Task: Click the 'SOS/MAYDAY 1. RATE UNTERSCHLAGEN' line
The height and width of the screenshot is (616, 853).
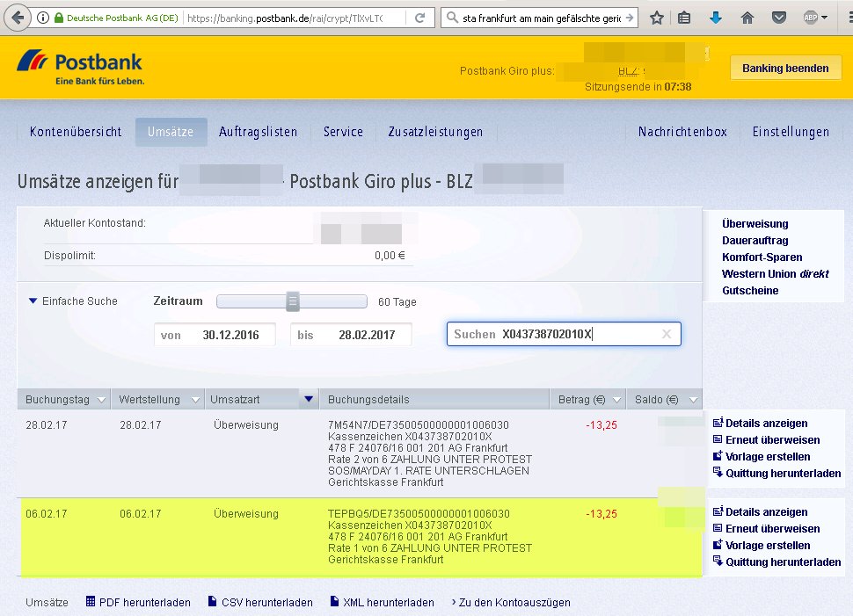Action: pyautogui.click(x=428, y=471)
